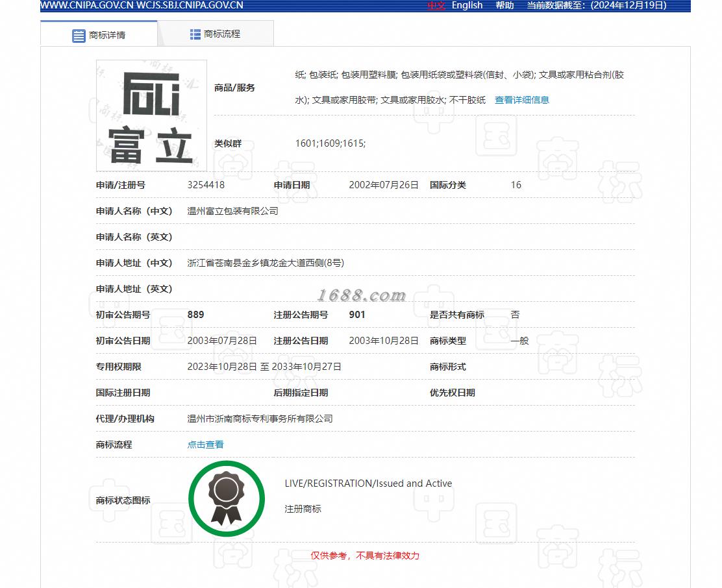Select date 2003年07月28日
This screenshot has width=722, height=588.
[222, 341]
